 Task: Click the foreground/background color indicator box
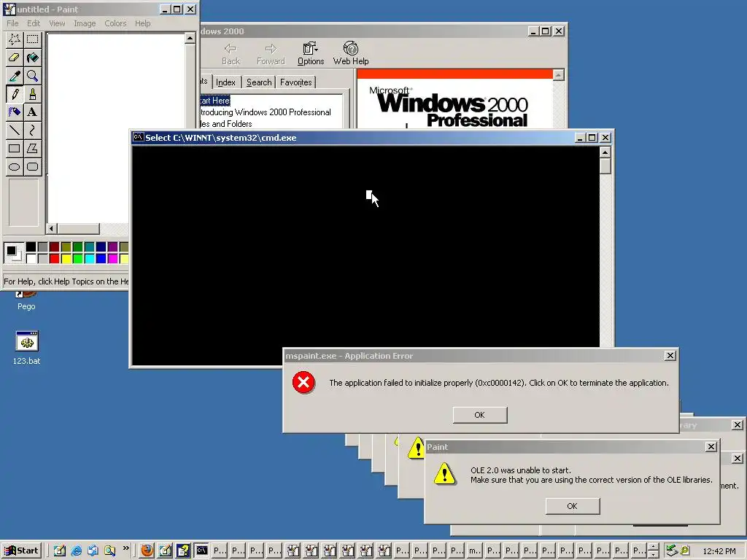click(x=13, y=252)
